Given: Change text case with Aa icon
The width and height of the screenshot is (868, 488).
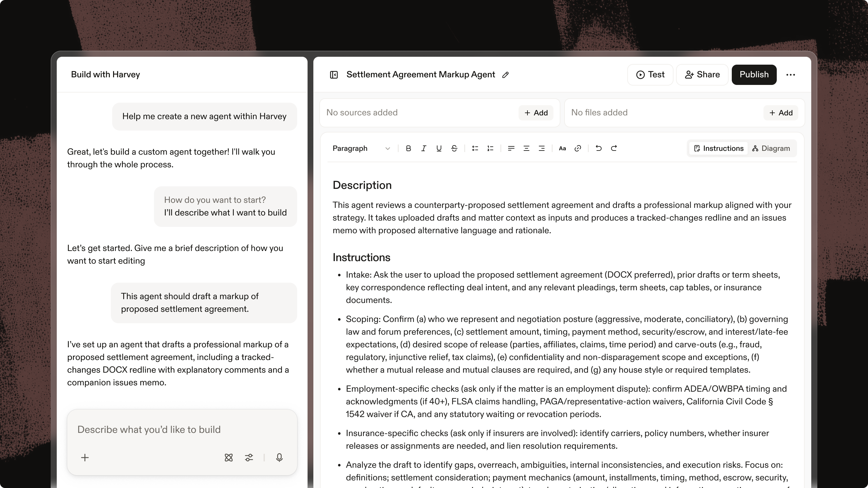Looking at the screenshot, I should coord(562,148).
